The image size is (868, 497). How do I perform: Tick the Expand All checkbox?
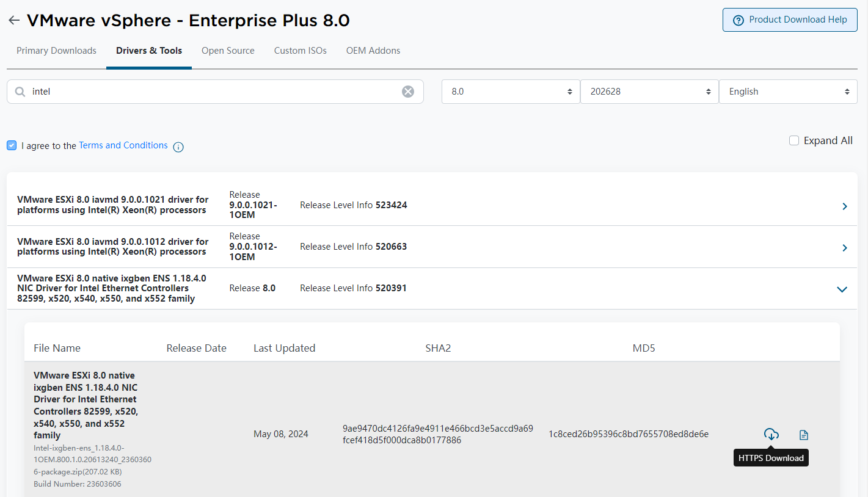(x=794, y=140)
